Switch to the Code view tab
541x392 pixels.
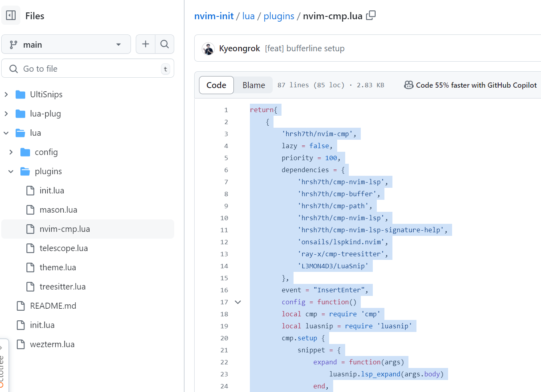click(x=216, y=85)
